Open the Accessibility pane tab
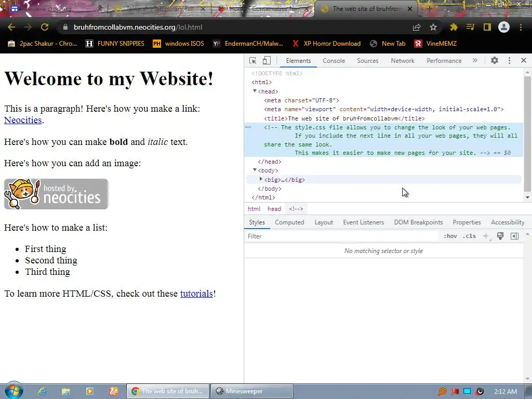Screen dimensions: 532x399 (508, 222)
